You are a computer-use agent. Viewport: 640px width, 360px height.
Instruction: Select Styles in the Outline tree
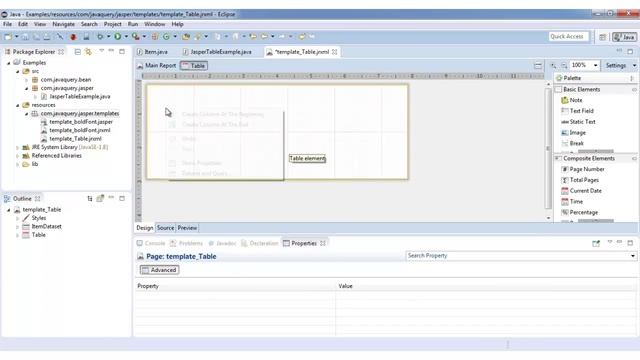38,218
